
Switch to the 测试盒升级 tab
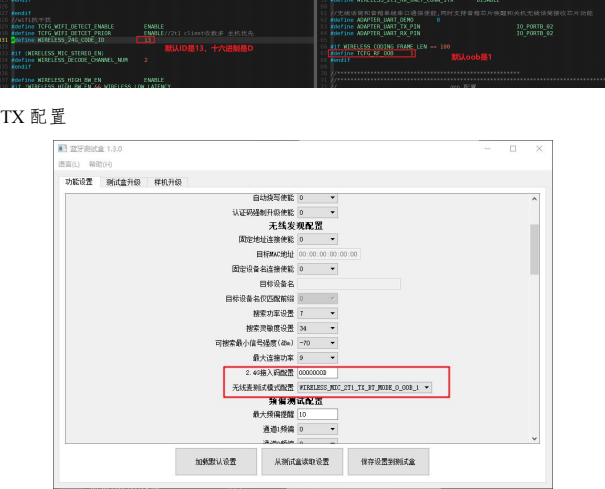pyautogui.click(x=123, y=182)
